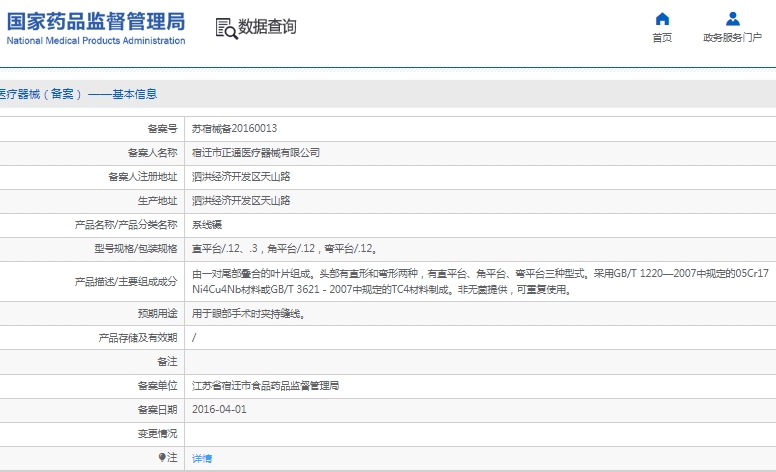Click the 首页 text link
This screenshot has height=472, width=776.
662,38
